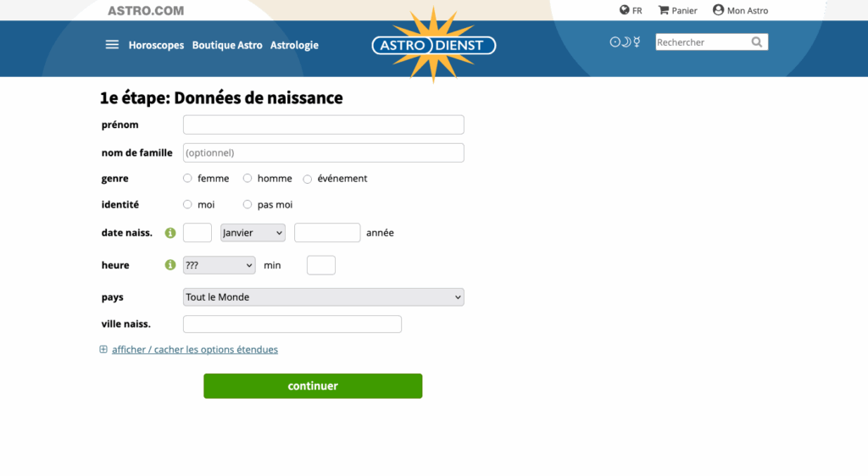Click the green continuer button
This screenshot has width=868, height=476.
pyautogui.click(x=313, y=386)
